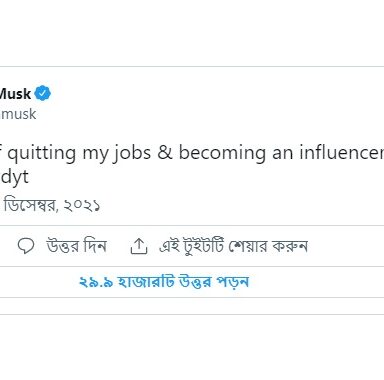Click the word jobs in the tweet

click(x=132, y=154)
